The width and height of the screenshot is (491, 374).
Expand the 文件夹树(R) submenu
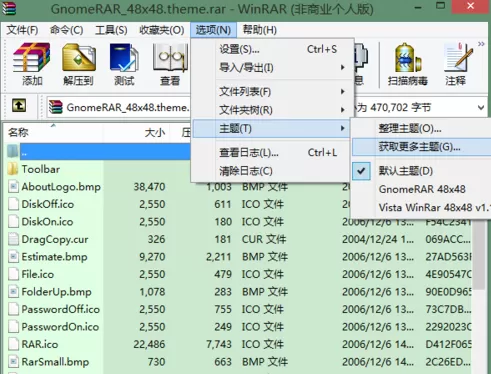click(x=271, y=110)
